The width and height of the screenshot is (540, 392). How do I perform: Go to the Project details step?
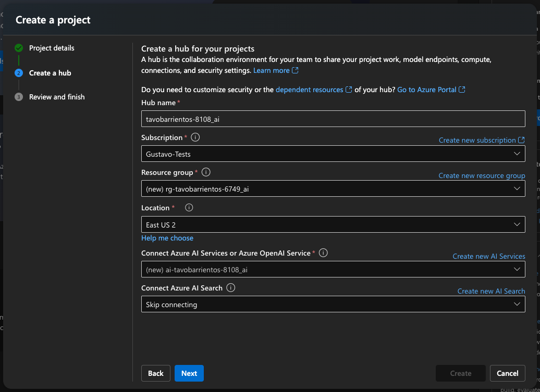52,48
